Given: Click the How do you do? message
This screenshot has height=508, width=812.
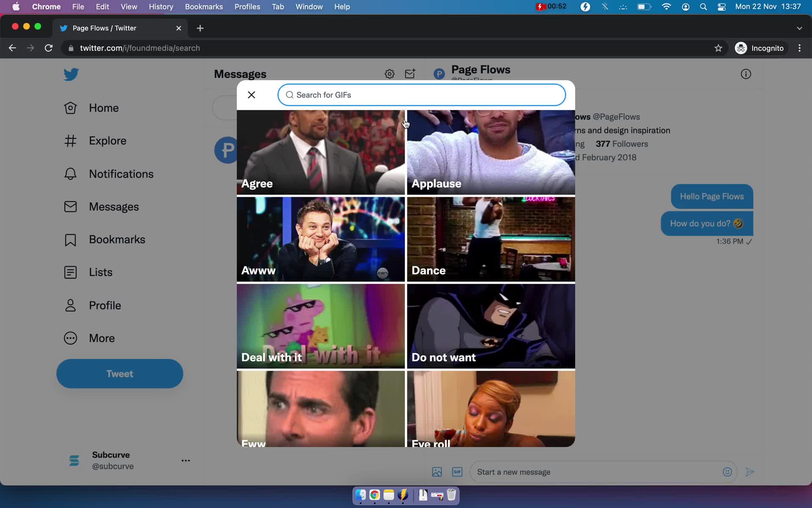Looking at the screenshot, I should (x=707, y=224).
